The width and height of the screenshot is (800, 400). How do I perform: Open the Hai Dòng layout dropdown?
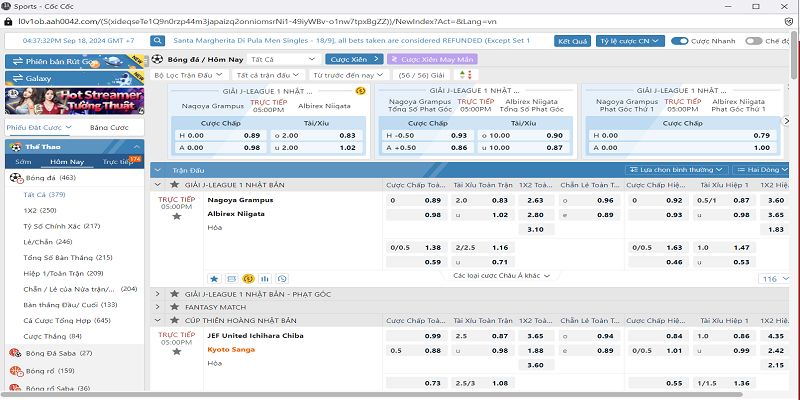[x=761, y=169]
